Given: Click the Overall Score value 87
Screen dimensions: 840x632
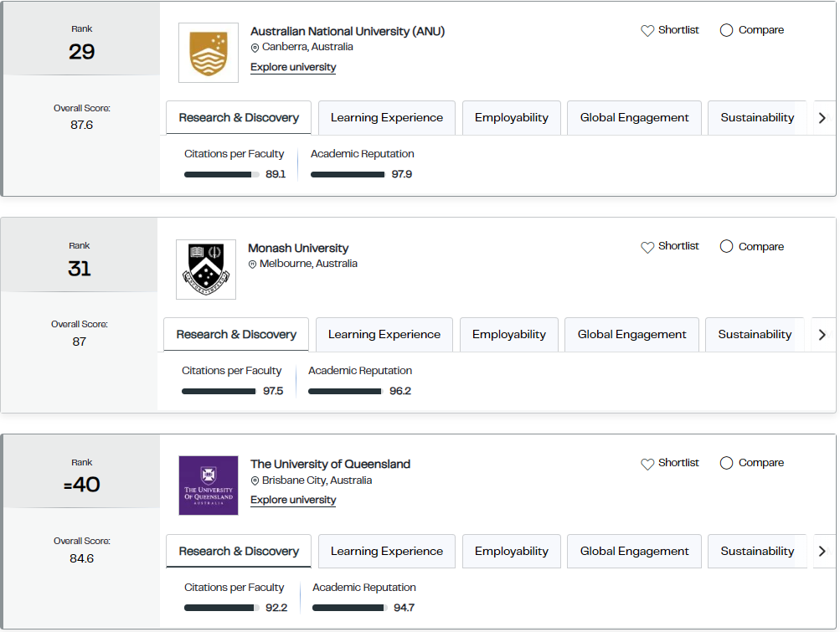Looking at the screenshot, I should point(80,342).
